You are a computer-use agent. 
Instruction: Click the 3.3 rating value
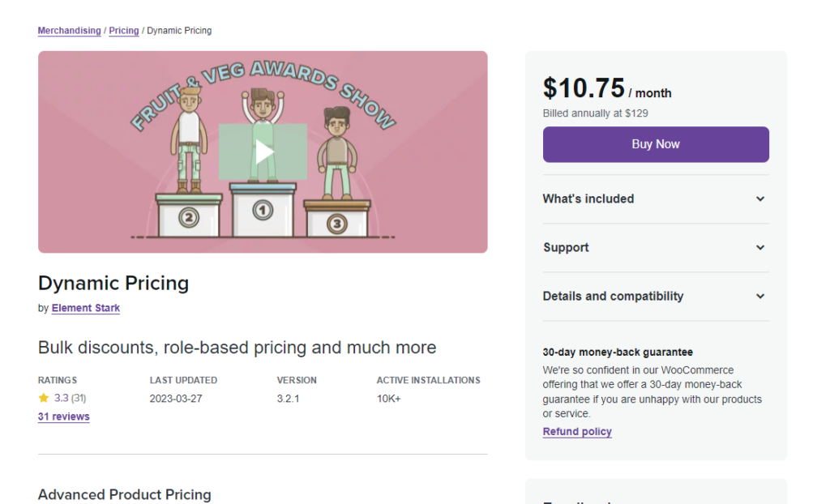coord(62,398)
